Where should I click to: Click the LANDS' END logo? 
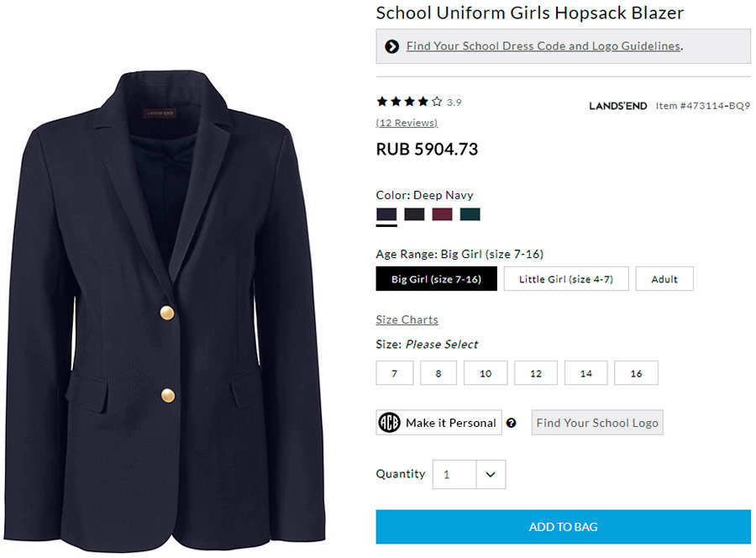[618, 106]
